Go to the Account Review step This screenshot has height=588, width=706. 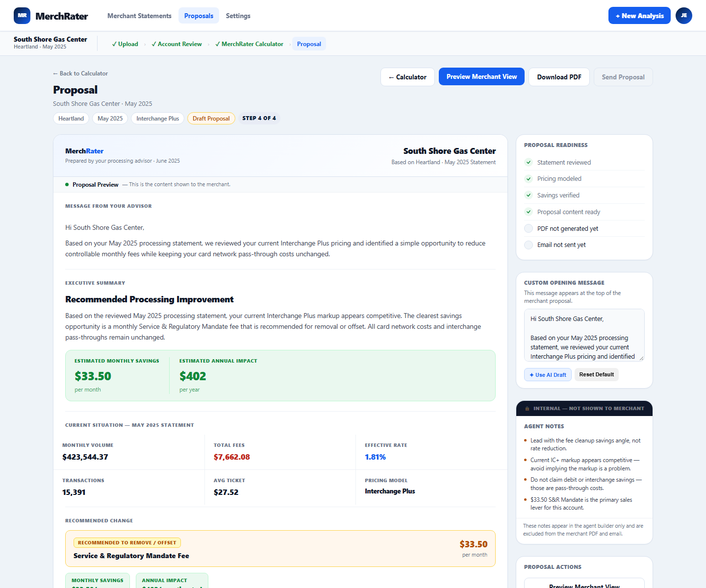(x=176, y=44)
